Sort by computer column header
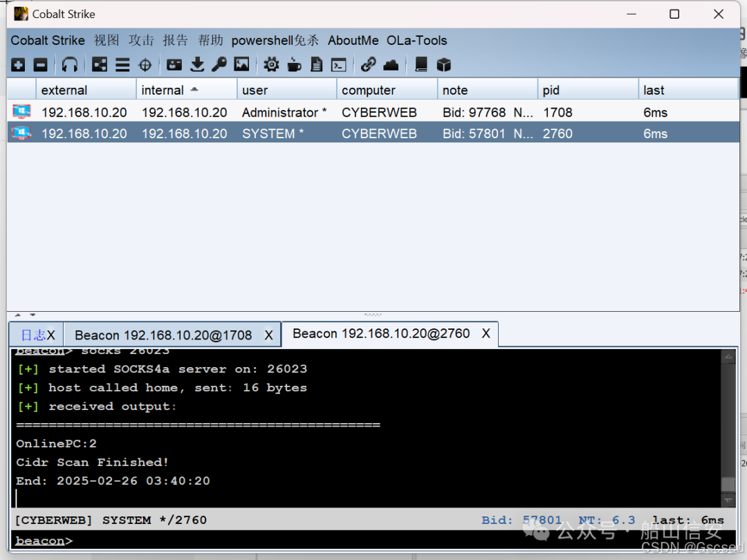This screenshot has height=560, width=747. 387,90
